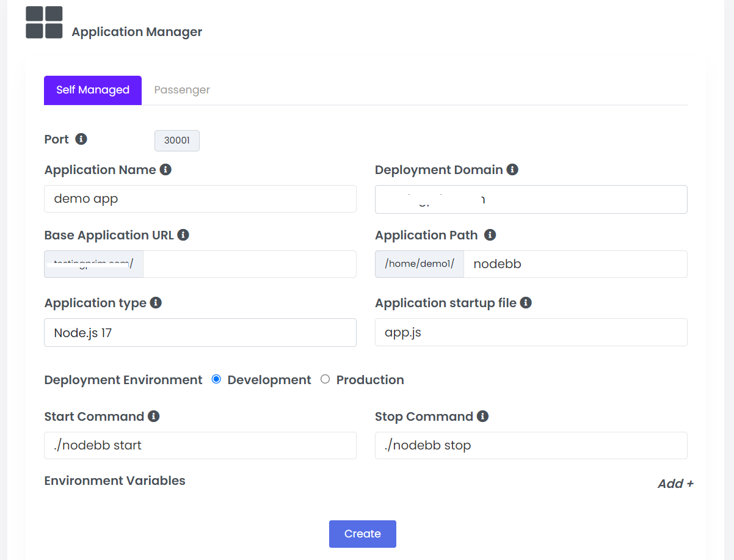This screenshot has width=734, height=560.
Task: Click the Application Name info icon
Action: point(165,170)
